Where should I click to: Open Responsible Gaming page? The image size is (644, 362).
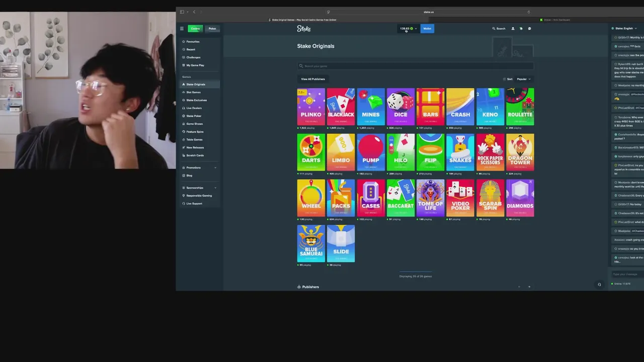[199, 196]
